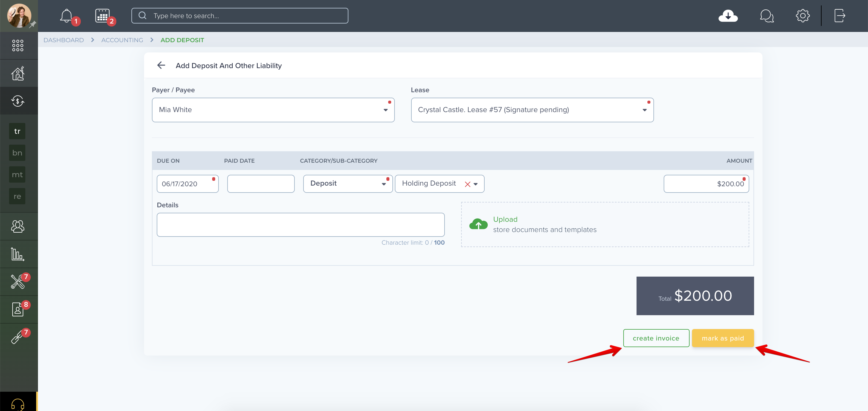The width and height of the screenshot is (868, 411).
Task: Open the properties house sidebar icon
Action: [17, 73]
